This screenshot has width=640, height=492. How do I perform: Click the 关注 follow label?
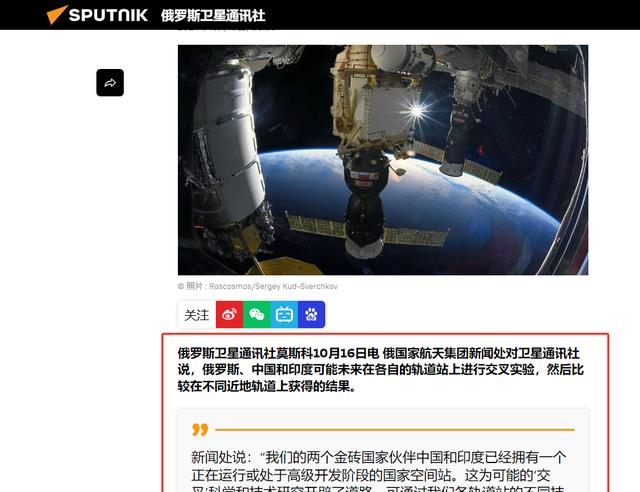196,315
